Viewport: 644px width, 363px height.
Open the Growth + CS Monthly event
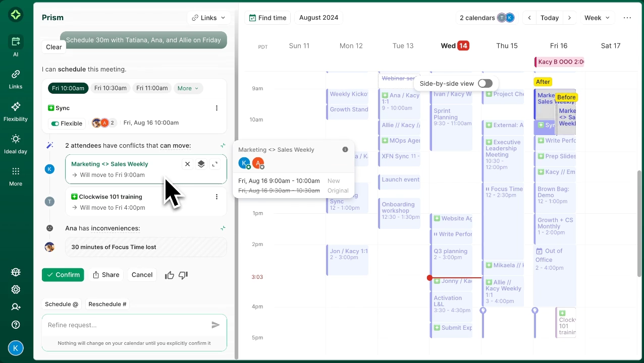point(555,229)
